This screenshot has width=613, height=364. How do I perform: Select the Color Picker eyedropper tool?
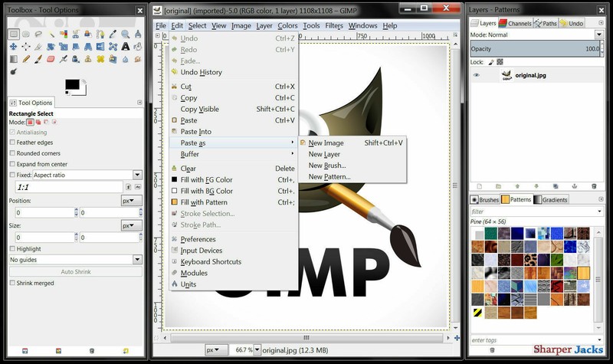coord(113,34)
